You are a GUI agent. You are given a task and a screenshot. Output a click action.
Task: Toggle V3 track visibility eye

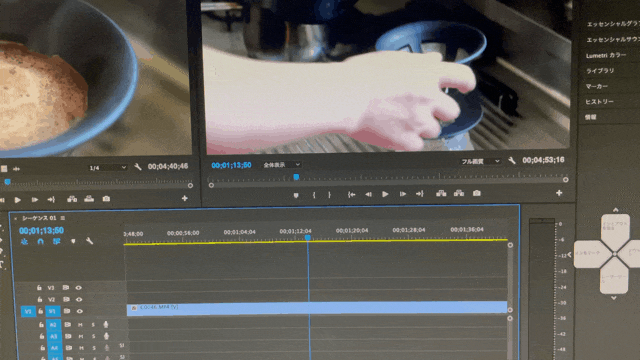pyautogui.click(x=78, y=288)
